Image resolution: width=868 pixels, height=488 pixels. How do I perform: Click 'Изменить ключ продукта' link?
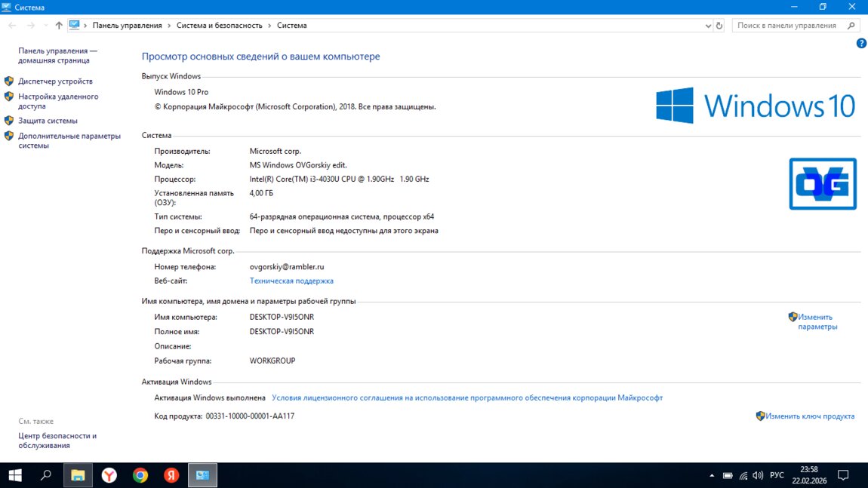[810, 416]
